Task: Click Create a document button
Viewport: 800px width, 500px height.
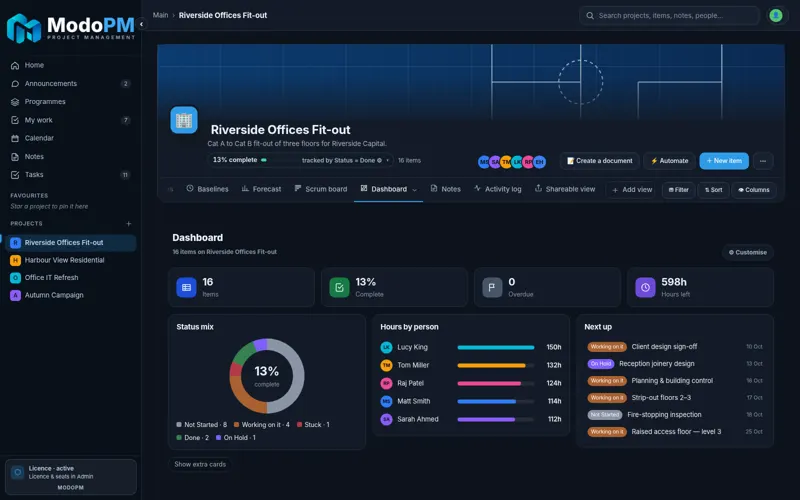Action: pyautogui.click(x=599, y=161)
